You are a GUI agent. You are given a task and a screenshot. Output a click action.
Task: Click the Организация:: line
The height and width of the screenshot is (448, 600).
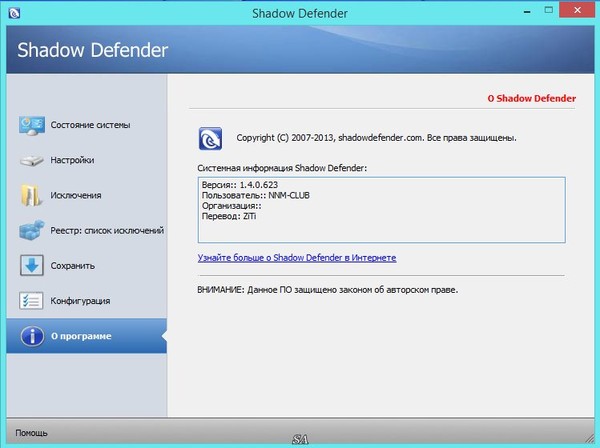(x=232, y=206)
